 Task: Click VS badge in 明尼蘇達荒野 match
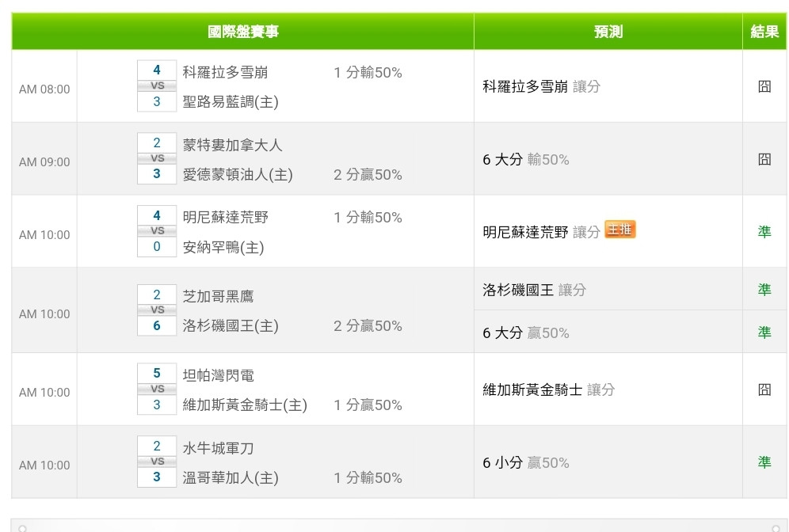(157, 230)
